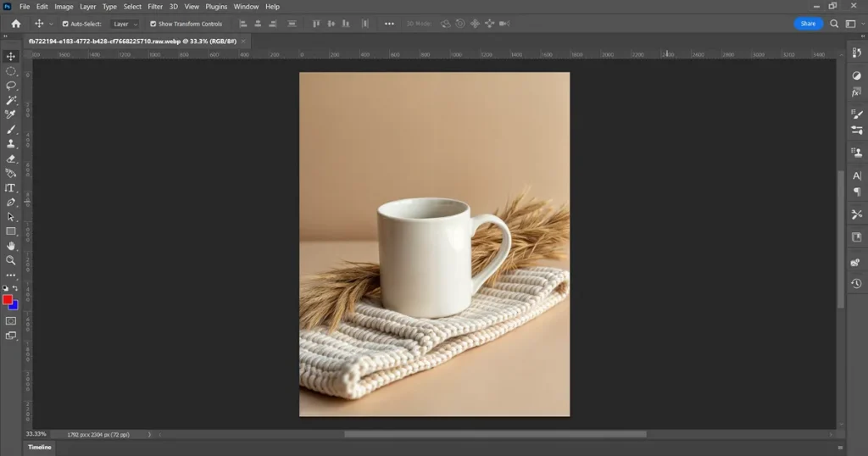This screenshot has width=868, height=456.
Task: Select the Paint Bucket tool
Action: pos(10,173)
